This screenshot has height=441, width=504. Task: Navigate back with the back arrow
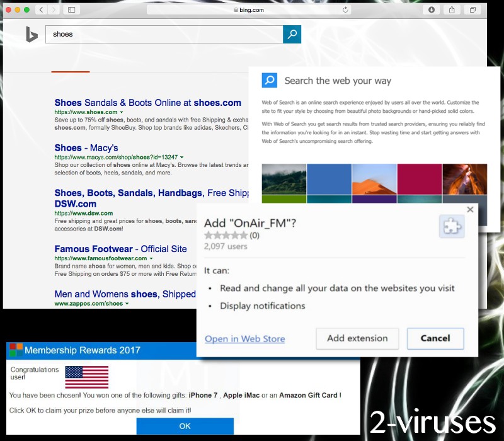coord(40,9)
